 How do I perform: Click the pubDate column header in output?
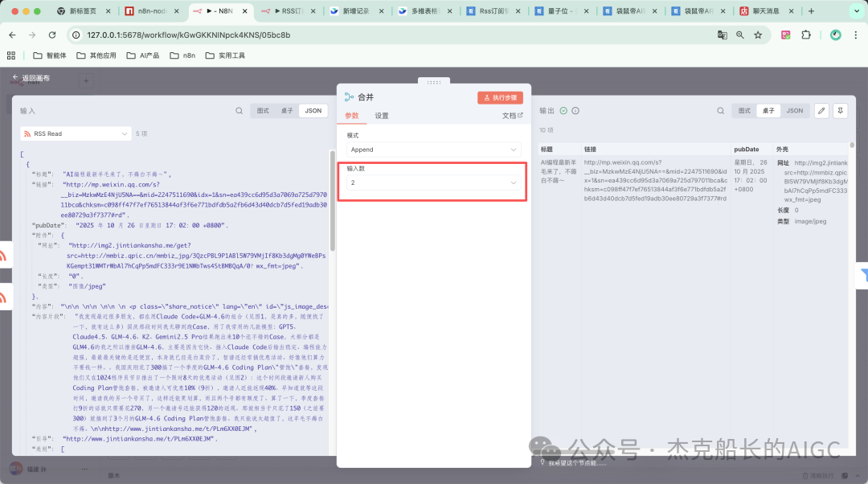(x=746, y=150)
